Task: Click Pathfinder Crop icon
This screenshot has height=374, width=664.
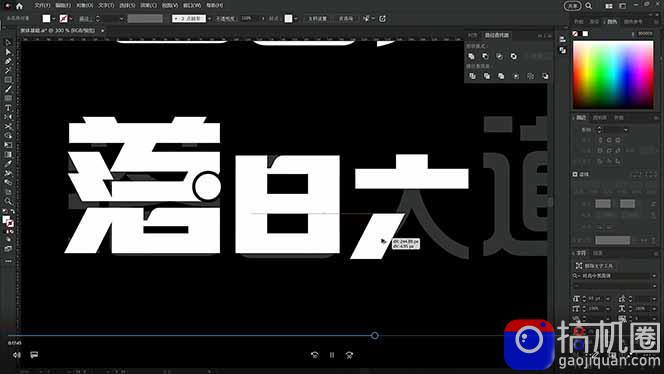Action: [516, 76]
